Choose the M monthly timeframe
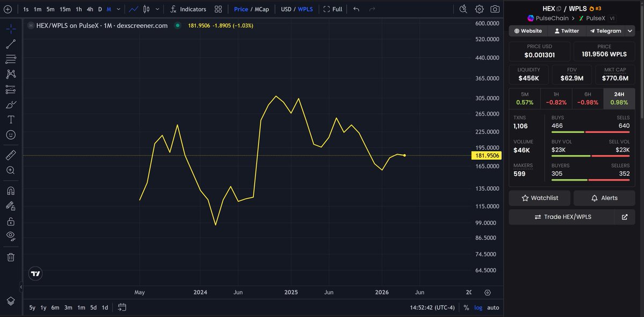The width and height of the screenshot is (644, 317). [x=109, y=9]
